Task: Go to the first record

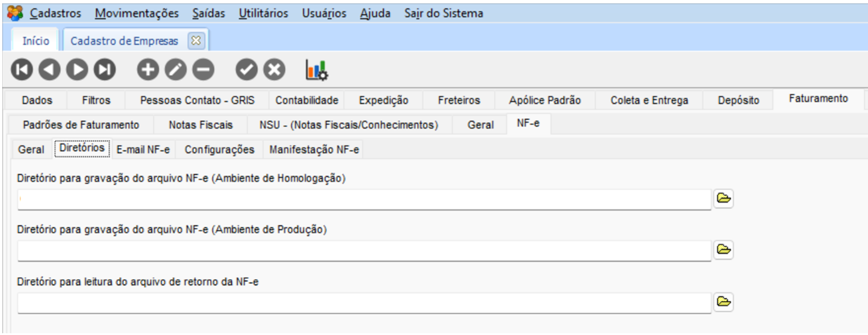Action: [x=22, y=69]
